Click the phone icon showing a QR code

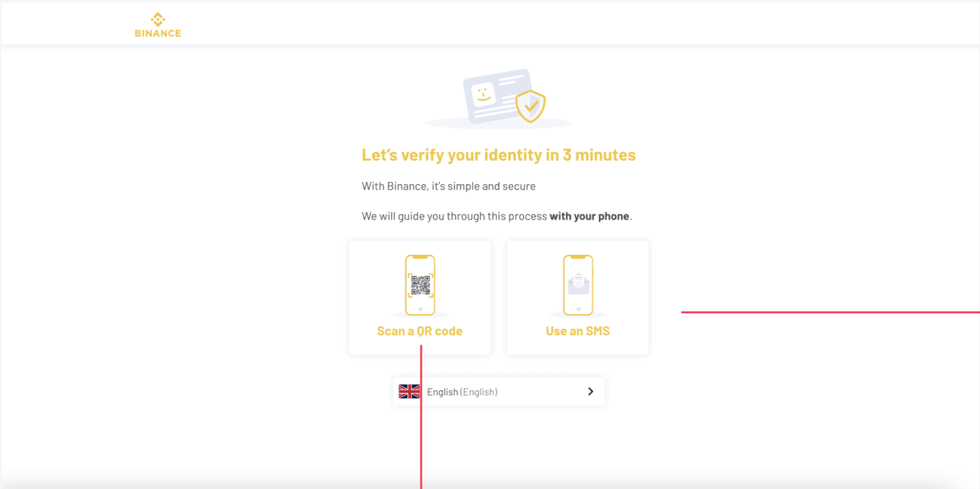pos(420,285)
